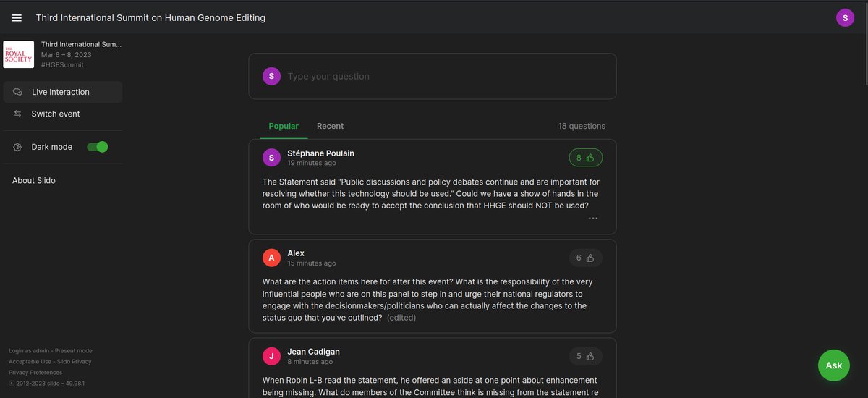Click the Switch event arrows icon
The image size is (868, 398).
[17, 114]
